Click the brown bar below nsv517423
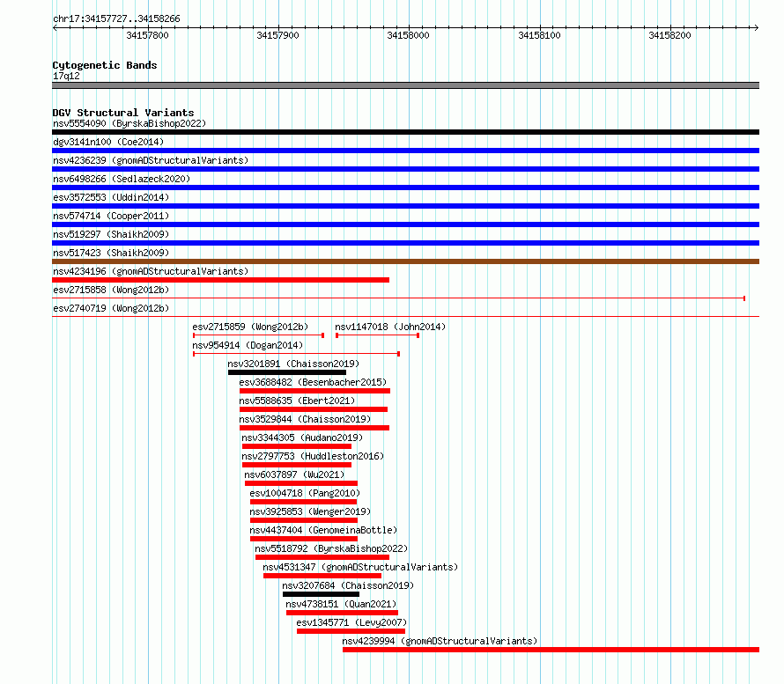Image resolution: width=784 pixels, height=684 pixels. [x=405, y=261]
